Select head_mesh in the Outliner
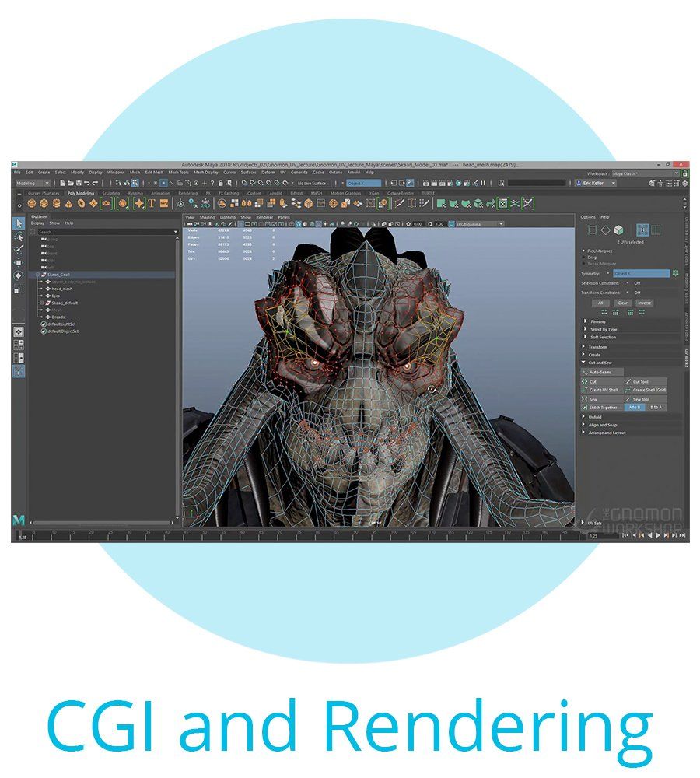Image resolution: width=700 pixels, height=778 pixels. (x=62, y=289)
